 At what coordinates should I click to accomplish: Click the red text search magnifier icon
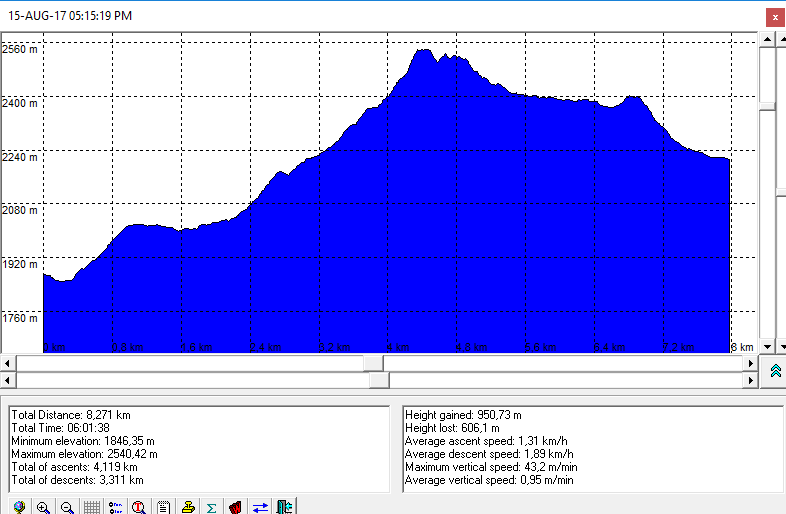tap(139, 507)
